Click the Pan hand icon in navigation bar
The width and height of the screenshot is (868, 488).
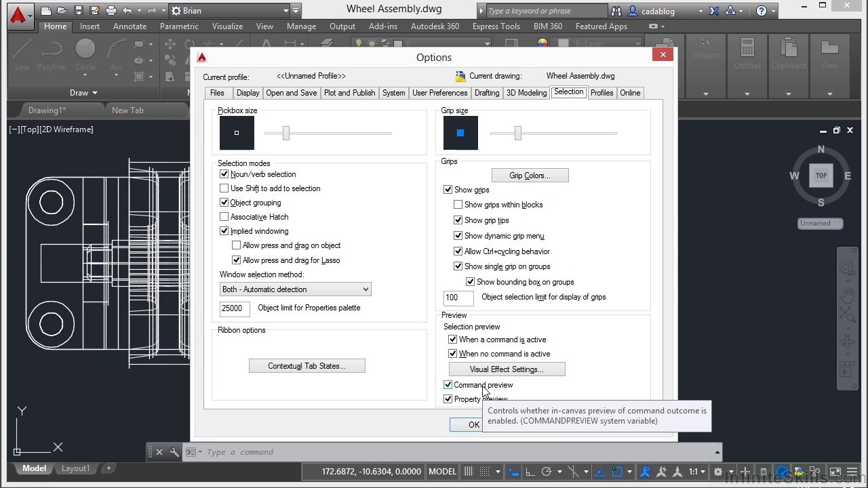point(847,295)
